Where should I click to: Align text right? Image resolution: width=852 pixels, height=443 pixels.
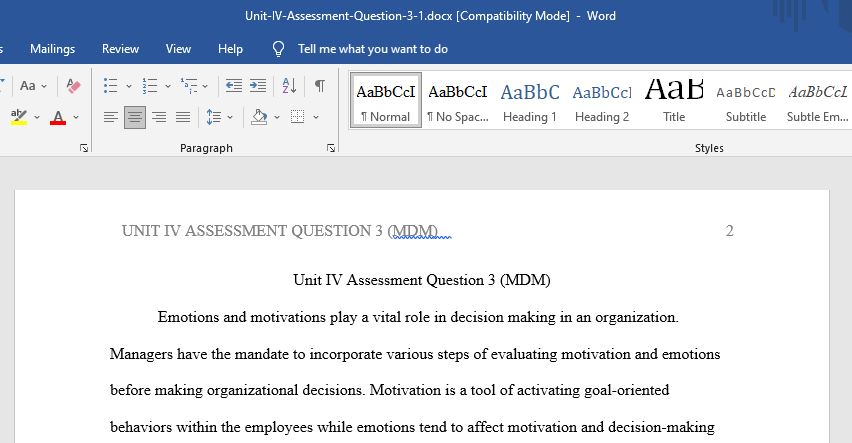[159, 117]
